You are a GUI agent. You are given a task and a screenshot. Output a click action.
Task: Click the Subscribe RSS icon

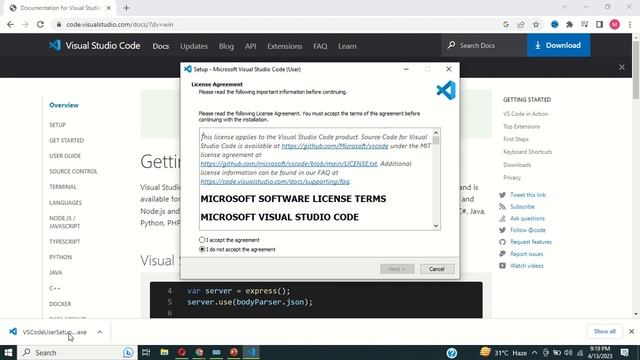(x=502, y=207)
